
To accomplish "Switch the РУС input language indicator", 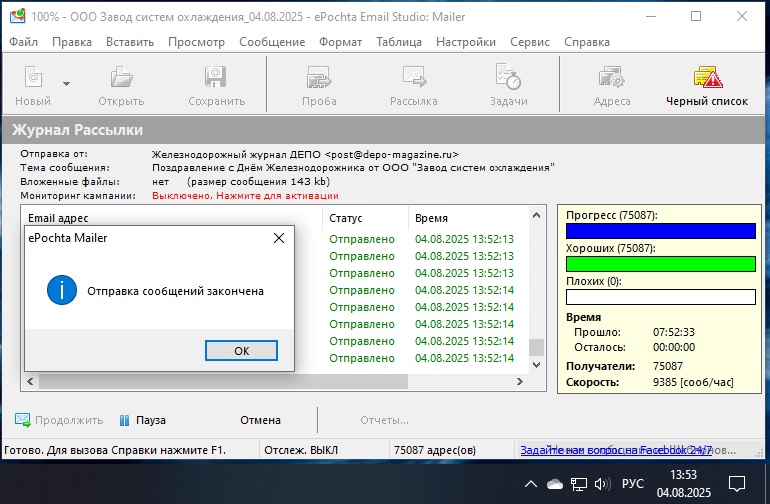I will 632,484.
